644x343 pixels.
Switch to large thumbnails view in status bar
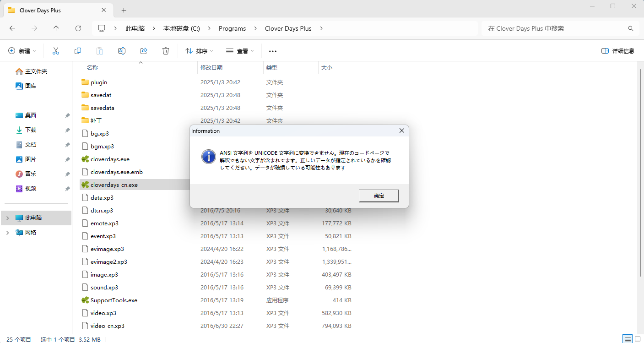638,339
